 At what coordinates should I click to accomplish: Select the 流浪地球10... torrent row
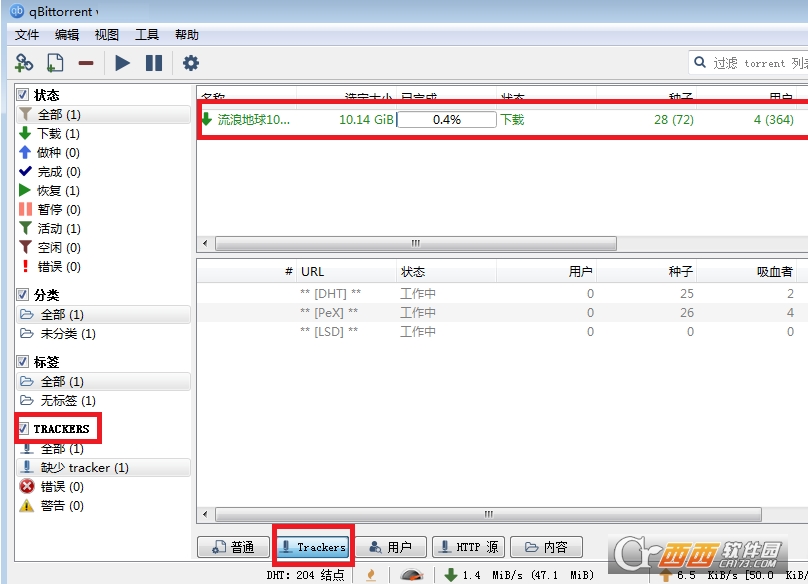click(x=502, y=120)
